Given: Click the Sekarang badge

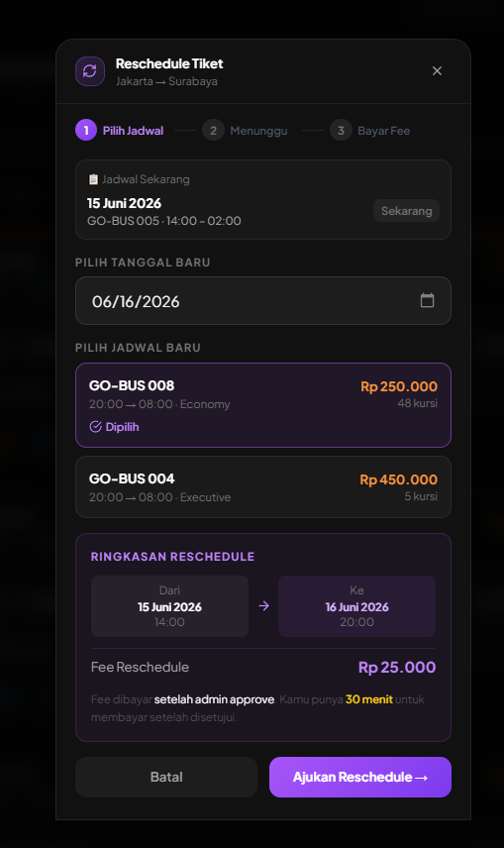Looking at the screenshot, I should (x=406, y=211).
